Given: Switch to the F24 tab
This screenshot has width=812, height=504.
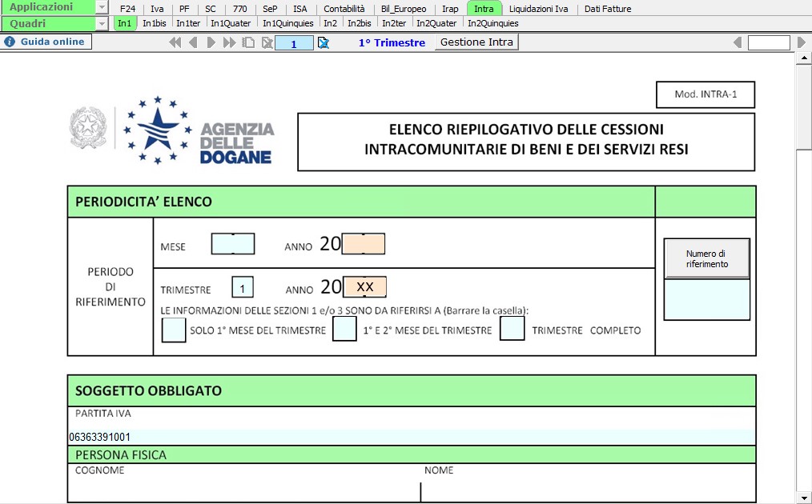Looking at the screenshot, I should pos(127,8).
